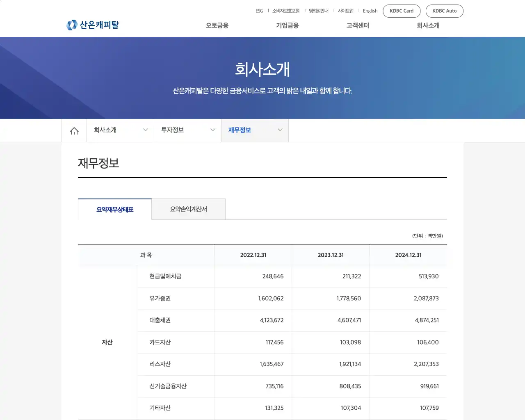Click the KDBC Card button
Screen dimensions: 525x420
(402, 11)
